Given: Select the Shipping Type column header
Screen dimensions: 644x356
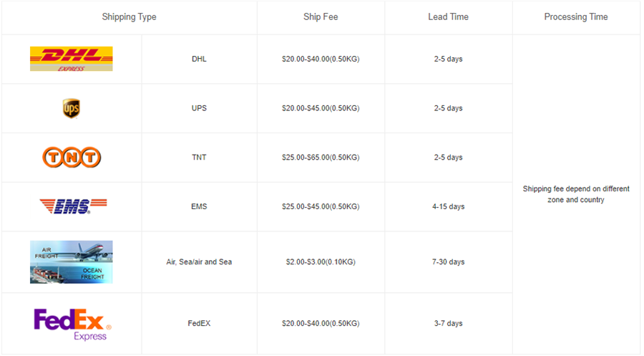Looking at the screenshot, I should pos(129,17).
